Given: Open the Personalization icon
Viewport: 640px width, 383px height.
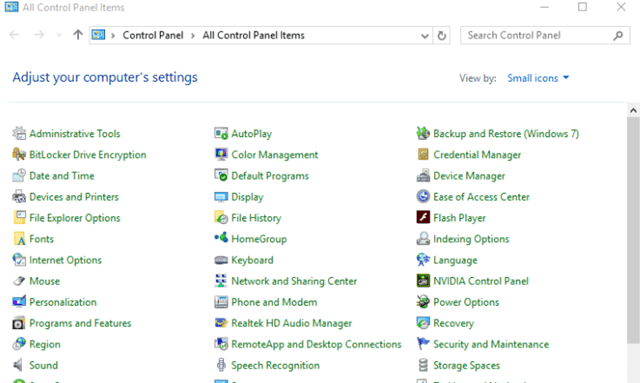Looking at the screenshot, I should (19, 302).
